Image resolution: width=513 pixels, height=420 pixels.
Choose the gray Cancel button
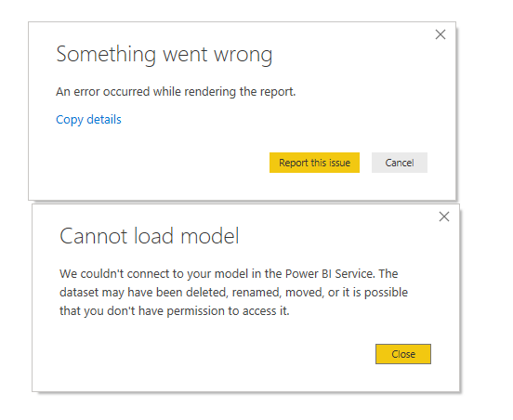click(x=400, y=163)
